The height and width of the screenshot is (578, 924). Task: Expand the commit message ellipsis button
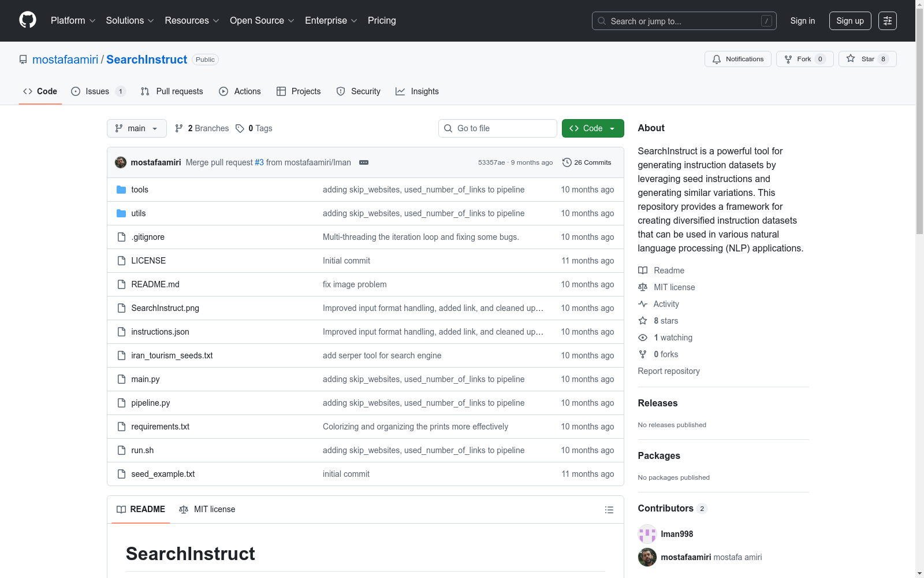click(364, 162)
